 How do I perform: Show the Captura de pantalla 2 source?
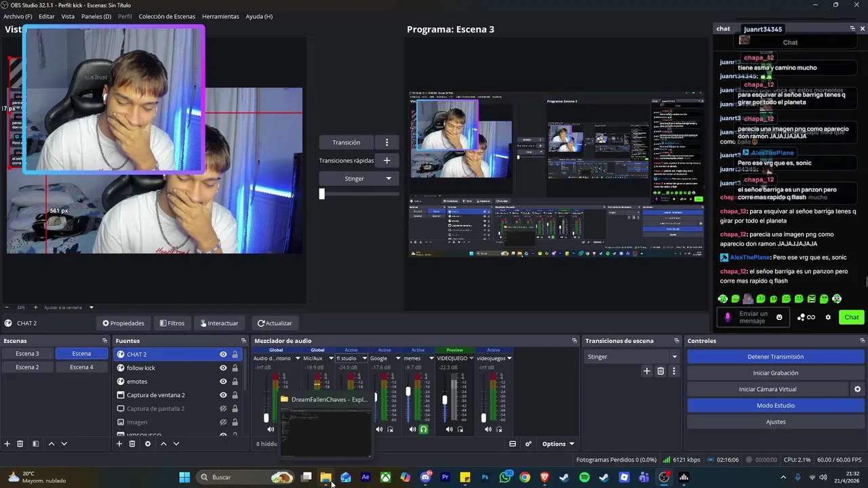coord(223,409)
